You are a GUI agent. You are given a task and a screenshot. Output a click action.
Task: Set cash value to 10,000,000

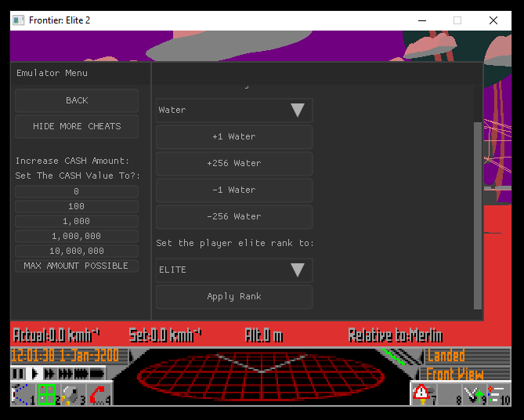(77, 251)
